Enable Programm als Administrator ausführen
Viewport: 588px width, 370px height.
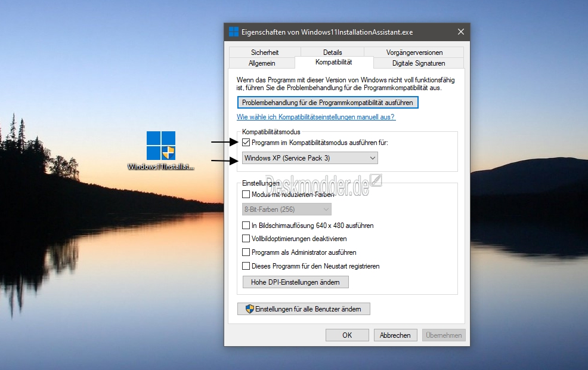tap(246, 252)
